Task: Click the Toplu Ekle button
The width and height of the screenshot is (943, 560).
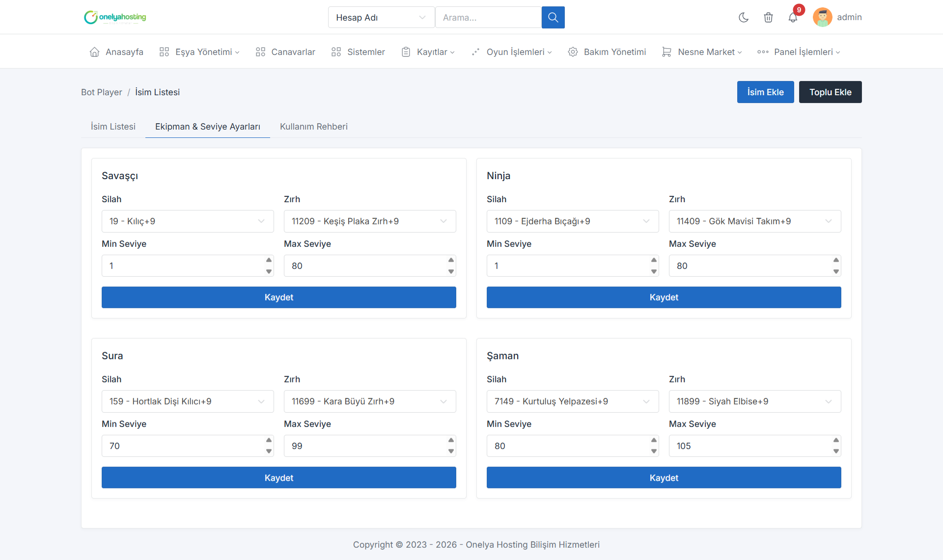Action: 830,92
